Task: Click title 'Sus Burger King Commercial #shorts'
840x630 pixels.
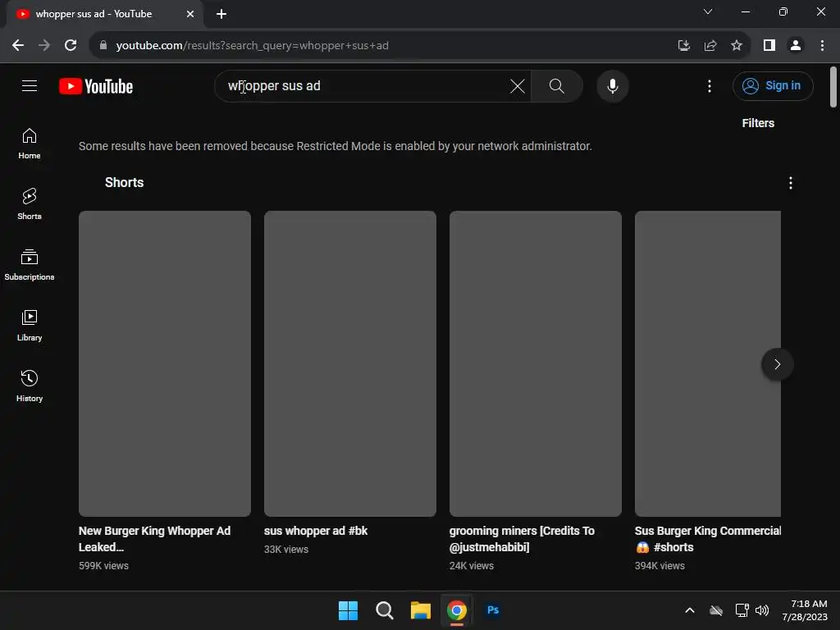Action: coord(708,539)
